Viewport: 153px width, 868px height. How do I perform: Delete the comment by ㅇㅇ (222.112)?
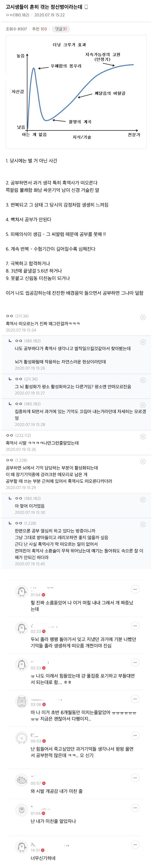143,437
